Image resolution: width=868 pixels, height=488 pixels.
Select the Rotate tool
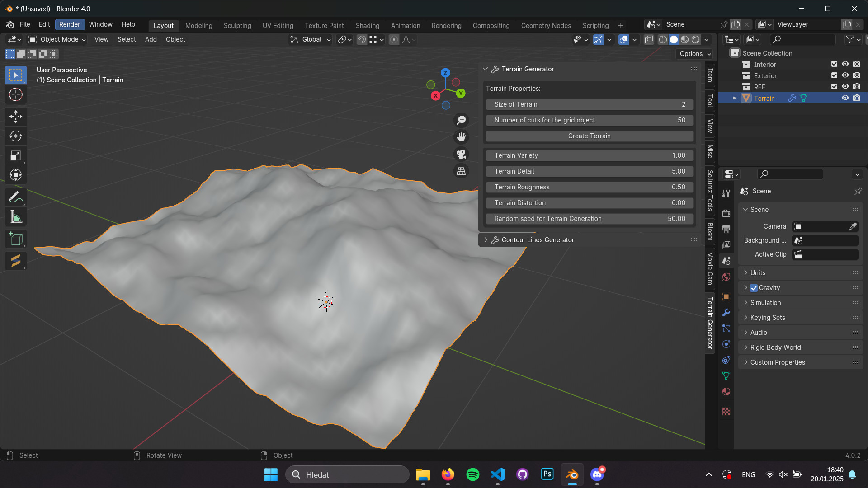[x=16, y=136]
